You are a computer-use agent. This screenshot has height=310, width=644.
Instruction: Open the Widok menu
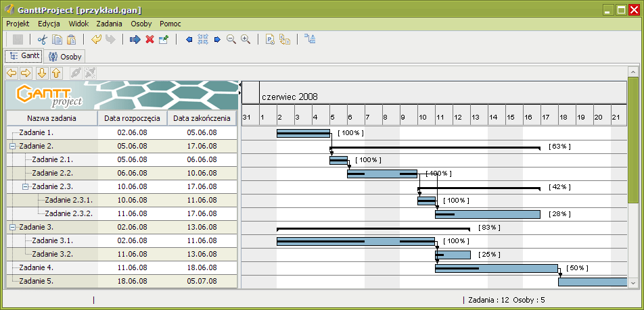click(78, 24)
